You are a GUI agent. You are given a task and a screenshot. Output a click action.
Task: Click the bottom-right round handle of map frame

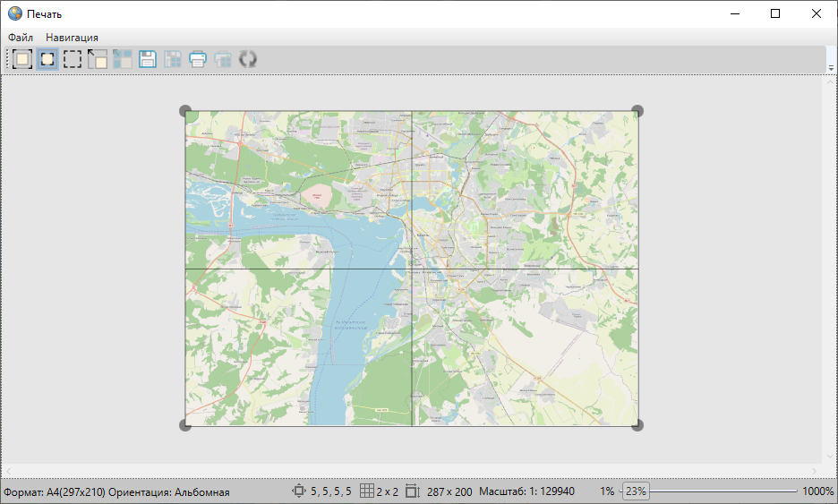(637, 425)
